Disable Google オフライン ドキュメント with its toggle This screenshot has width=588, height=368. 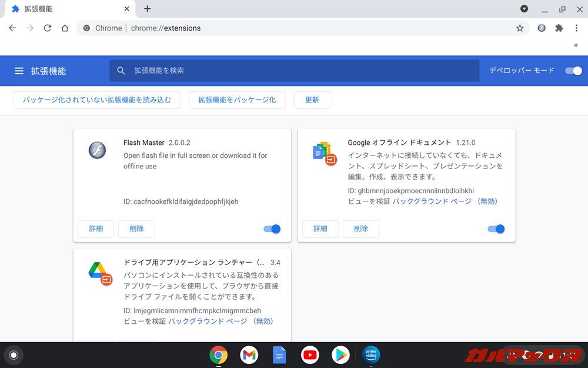coord(496,229)
